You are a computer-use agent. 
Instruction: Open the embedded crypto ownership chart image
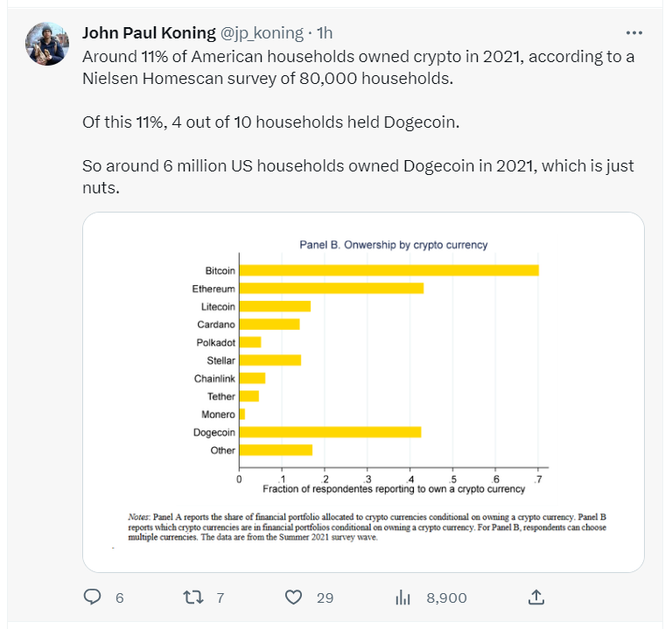(x=363, y=392)
